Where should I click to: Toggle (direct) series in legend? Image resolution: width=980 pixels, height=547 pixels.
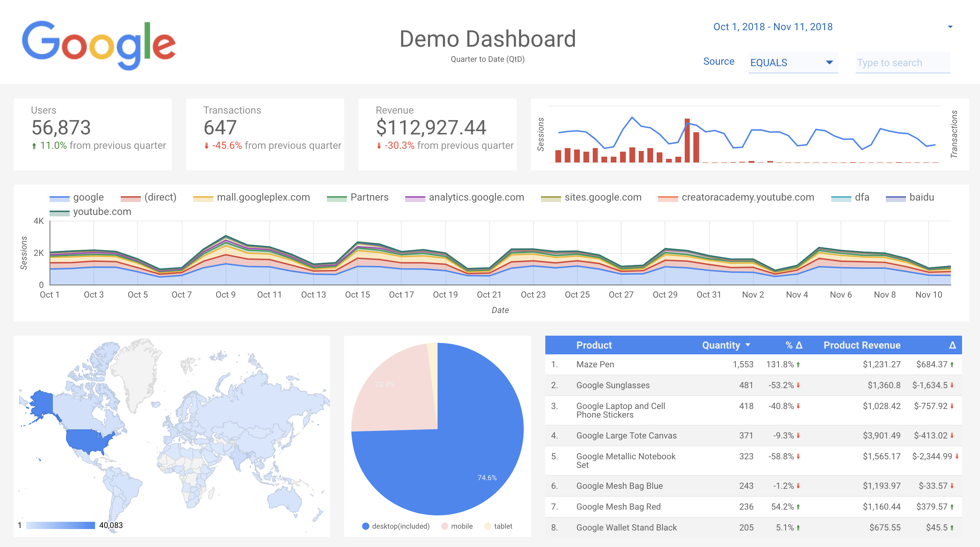pyautogui.click(x=160, y=197)
